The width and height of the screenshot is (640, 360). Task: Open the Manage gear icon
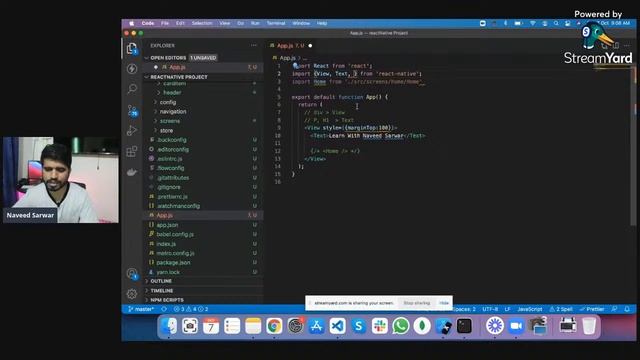(x=131, y=294)
